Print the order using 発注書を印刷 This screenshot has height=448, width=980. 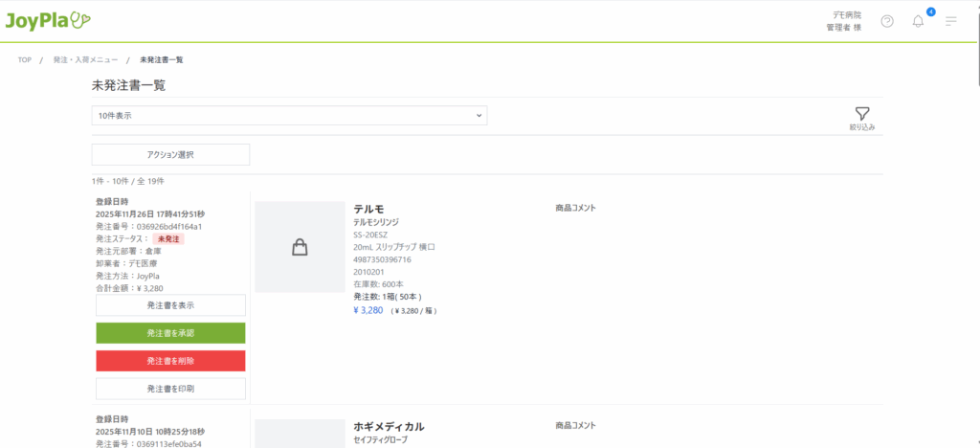tap(170, 389)
